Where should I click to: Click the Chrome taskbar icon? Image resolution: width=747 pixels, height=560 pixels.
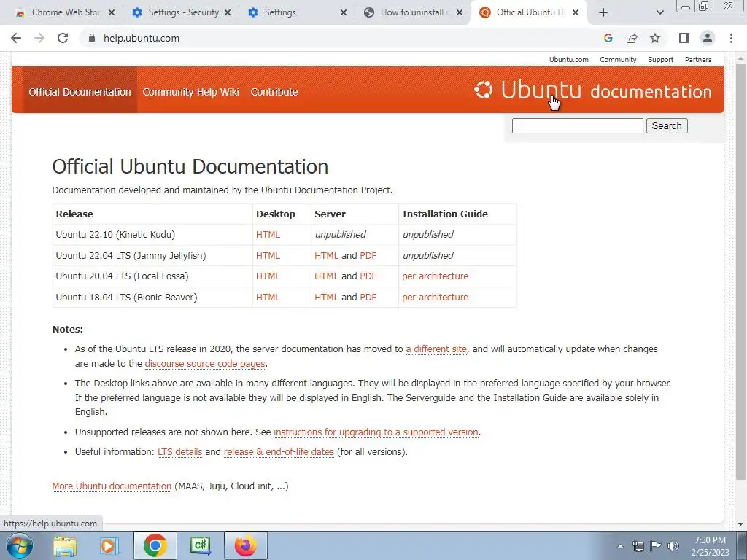155,545
